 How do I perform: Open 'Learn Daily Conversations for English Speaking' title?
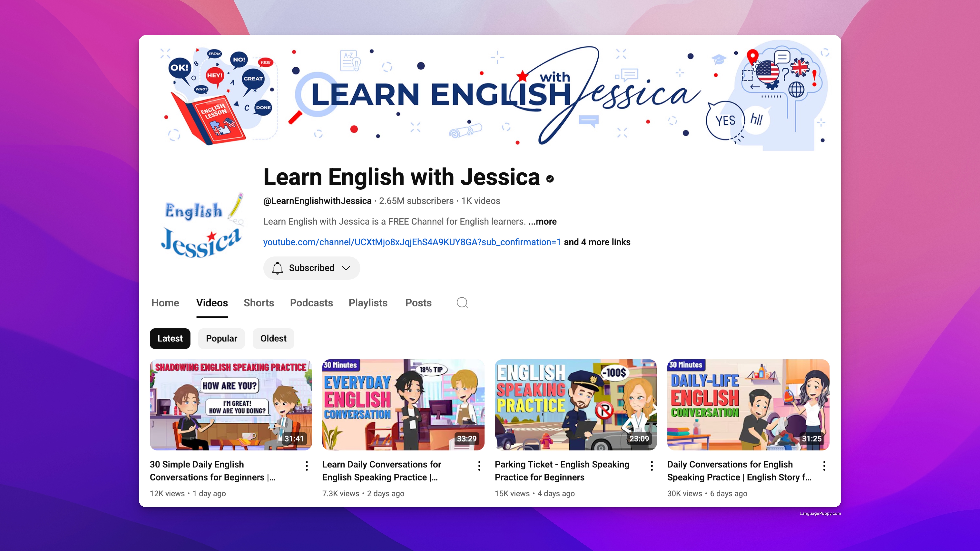[382, 471]
